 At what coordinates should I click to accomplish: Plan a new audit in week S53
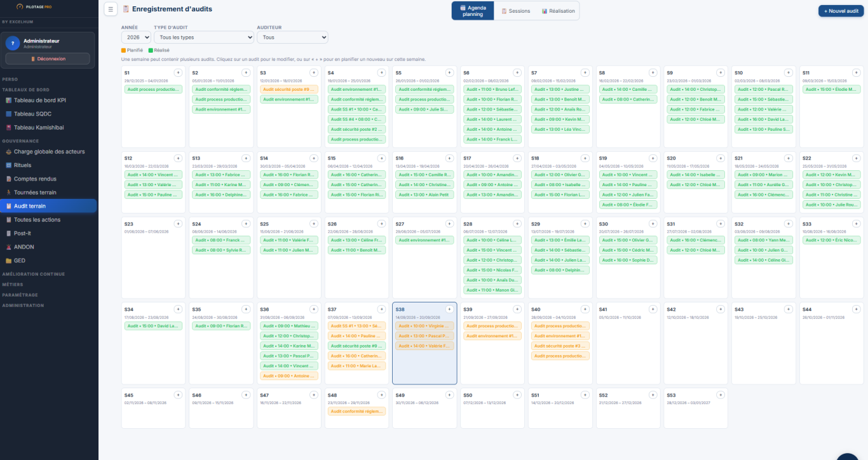(x=721, y=395)
